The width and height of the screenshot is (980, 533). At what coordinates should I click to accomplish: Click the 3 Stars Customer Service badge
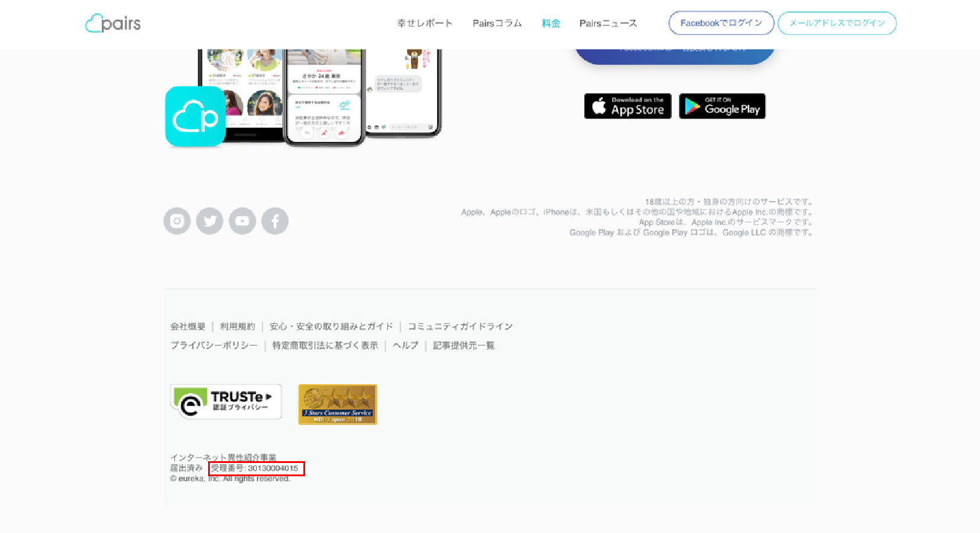click(x=338, y=404)
